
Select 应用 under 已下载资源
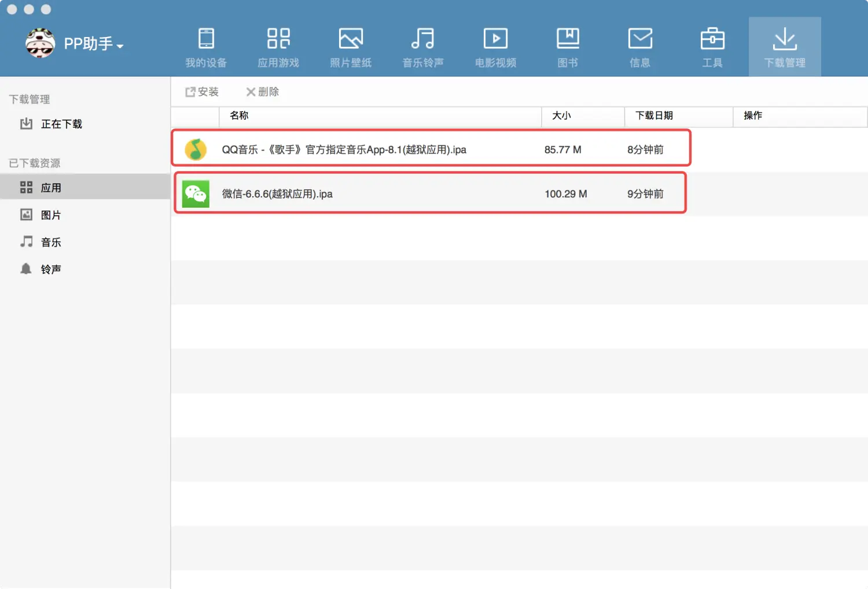(x=85, y=187)
